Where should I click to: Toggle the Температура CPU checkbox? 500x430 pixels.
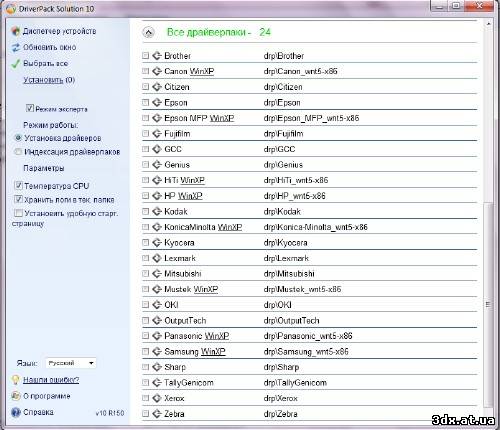pyautogui.click(x=18, y=185)
